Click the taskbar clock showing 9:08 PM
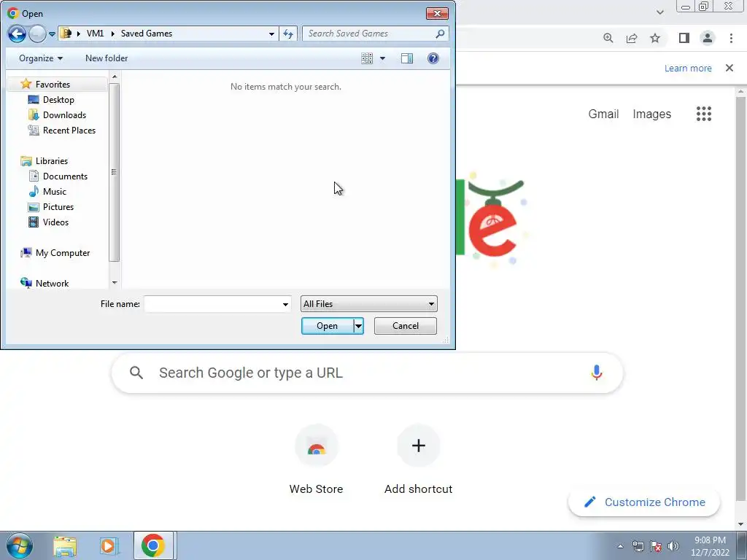Image resolution: width=747 pixels, height=560 pixels. (x=710, y=546)
